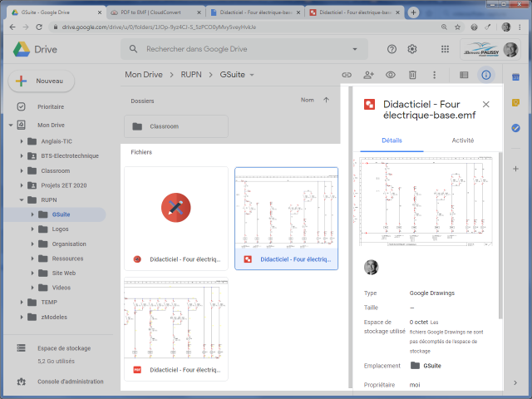
Task: Expand the Logos folder
Action: tap(32, 229)
